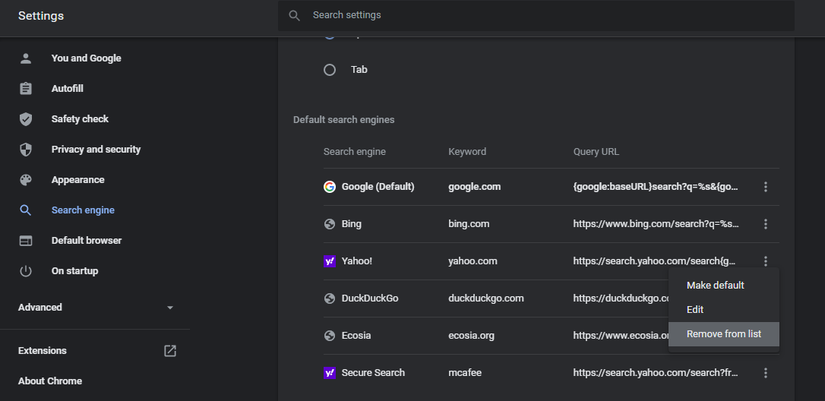Go to Search engine settings section
The height and width of the screenshot is (401, 825).
(x=82, y=210)
